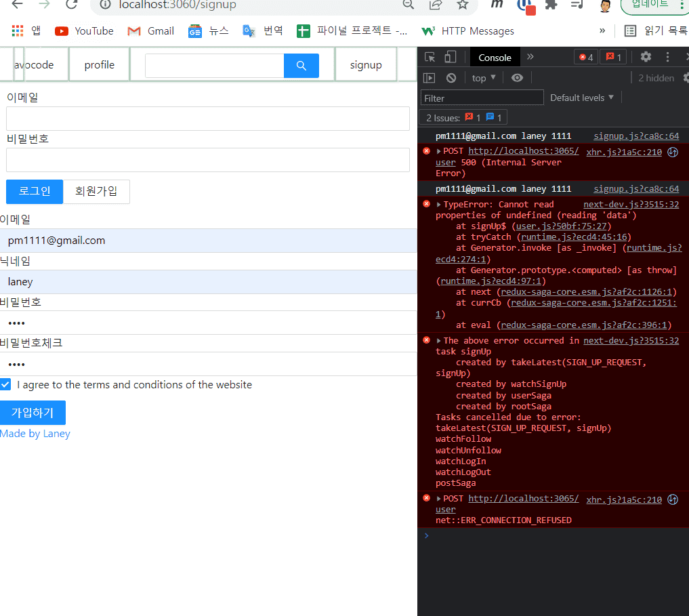Screen dimensions: 689x616
Task: Open the Gmail bookmark
Action: click(150, 31)
